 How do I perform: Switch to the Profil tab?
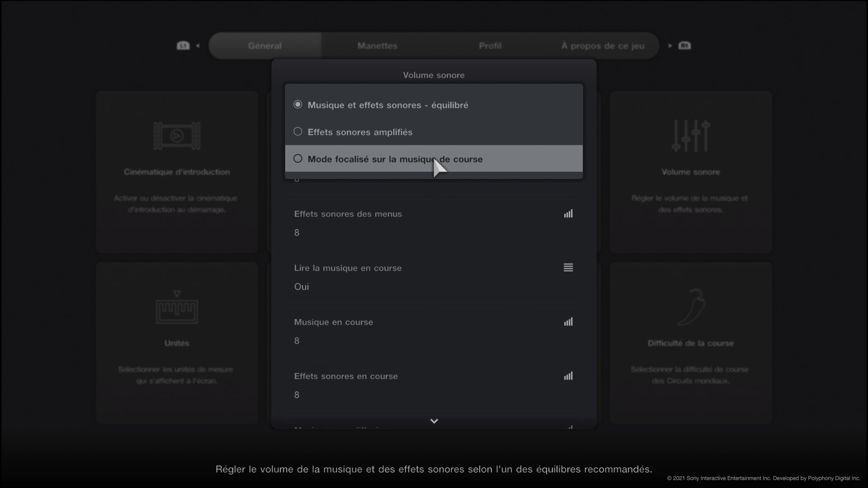[490, 46]
